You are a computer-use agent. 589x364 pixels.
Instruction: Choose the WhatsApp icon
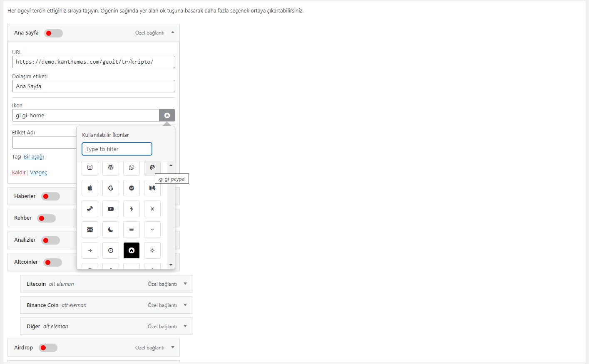(x=132, y=167)
